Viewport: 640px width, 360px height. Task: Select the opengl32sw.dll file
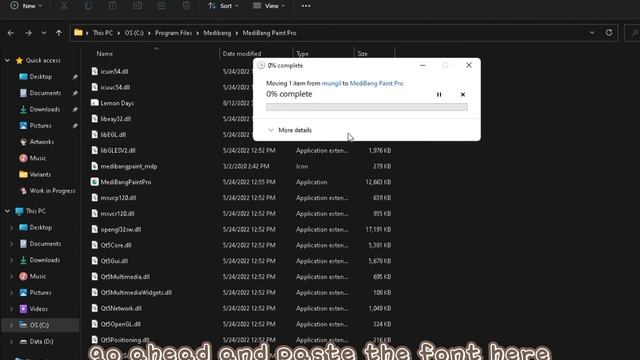(121, 229)
